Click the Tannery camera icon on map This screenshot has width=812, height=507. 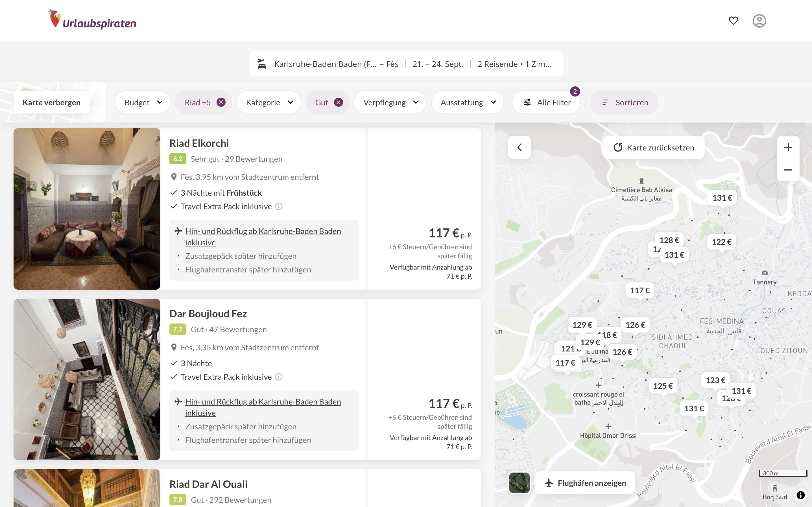click(764, 273)
